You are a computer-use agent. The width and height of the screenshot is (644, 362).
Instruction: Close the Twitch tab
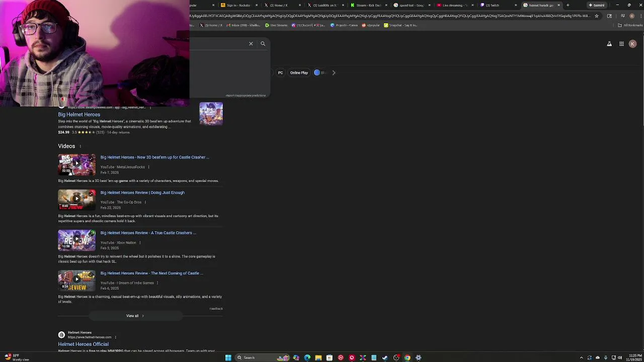[515, 5]
